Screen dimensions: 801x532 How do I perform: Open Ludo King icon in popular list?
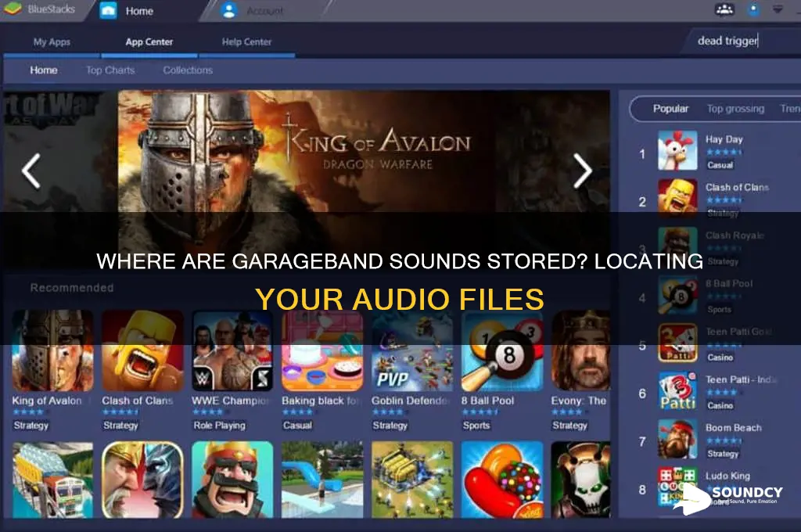coord(677,487)
